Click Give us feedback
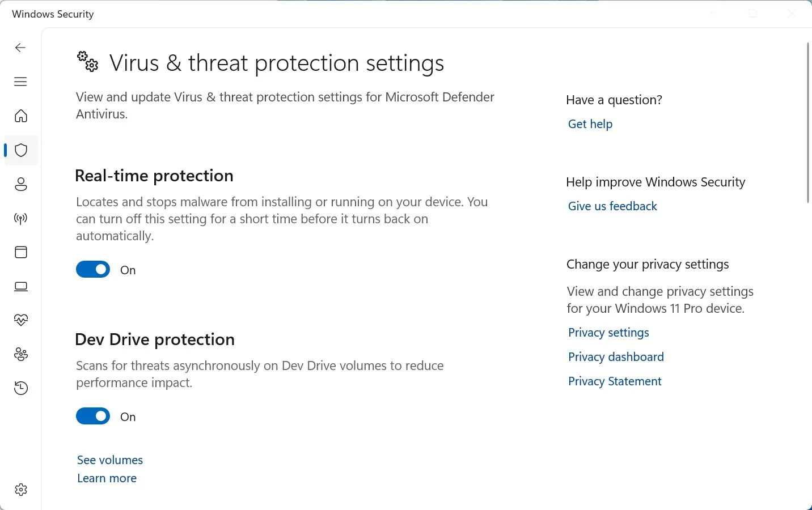This screenshot has width=812, height=510. click(612, 206)
